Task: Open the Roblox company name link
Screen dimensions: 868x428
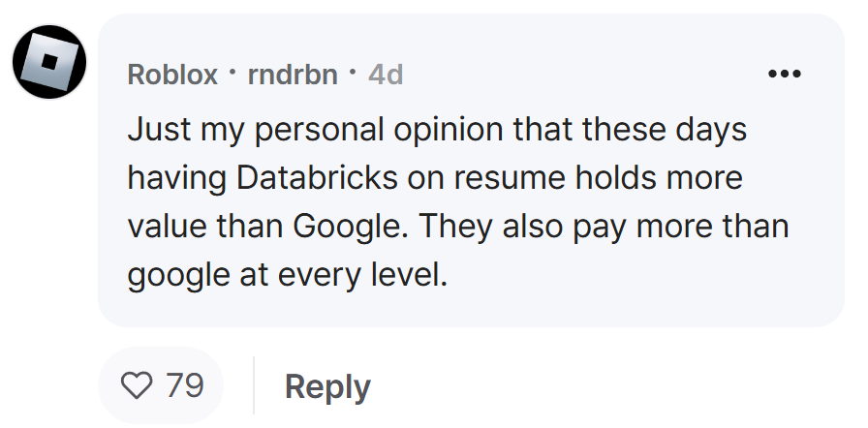Action: [172, 75]
